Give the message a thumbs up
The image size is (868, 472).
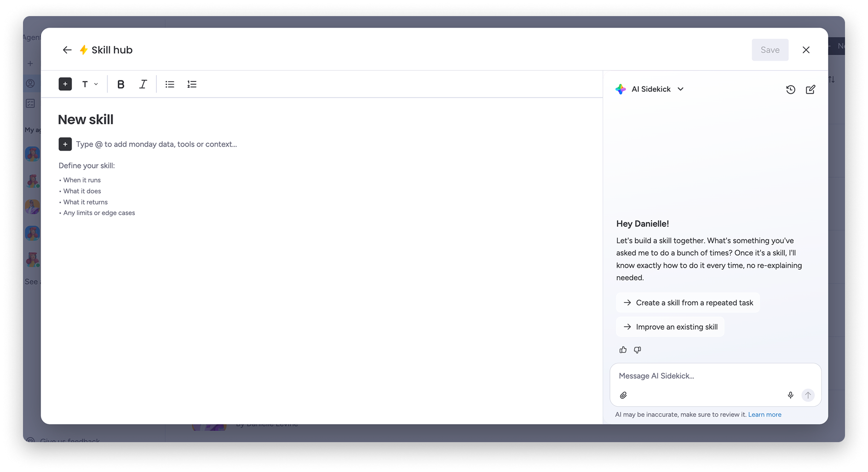tap(623, 350)
